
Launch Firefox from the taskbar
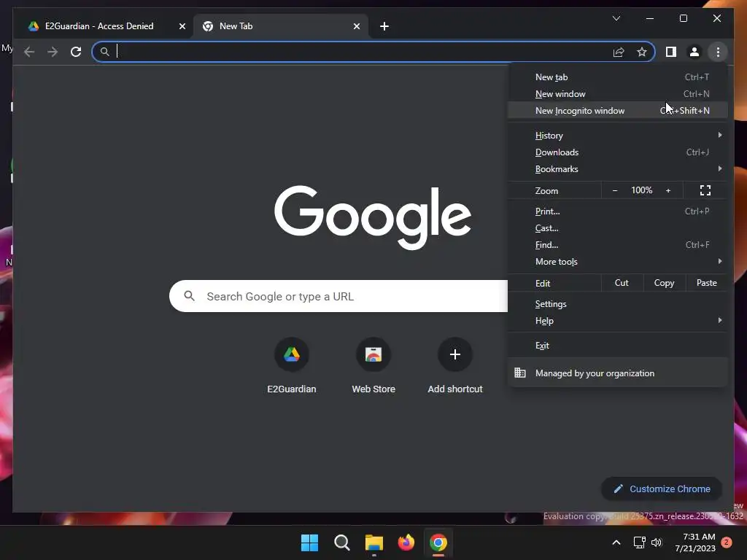coord(406,542)
